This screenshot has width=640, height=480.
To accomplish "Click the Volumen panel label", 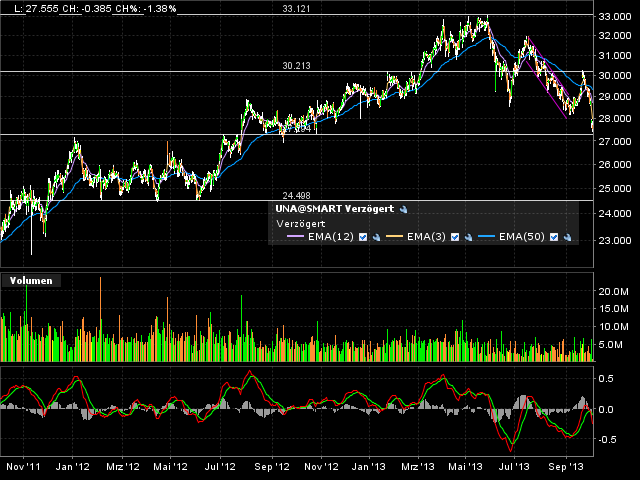I will tap(31, 281).
